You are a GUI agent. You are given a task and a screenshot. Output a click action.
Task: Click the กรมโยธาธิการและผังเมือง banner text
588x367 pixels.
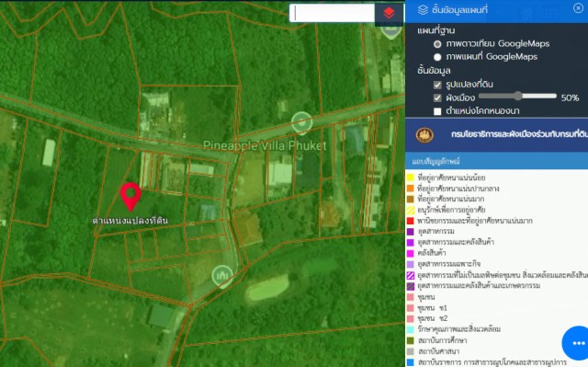tap(519, 134)
